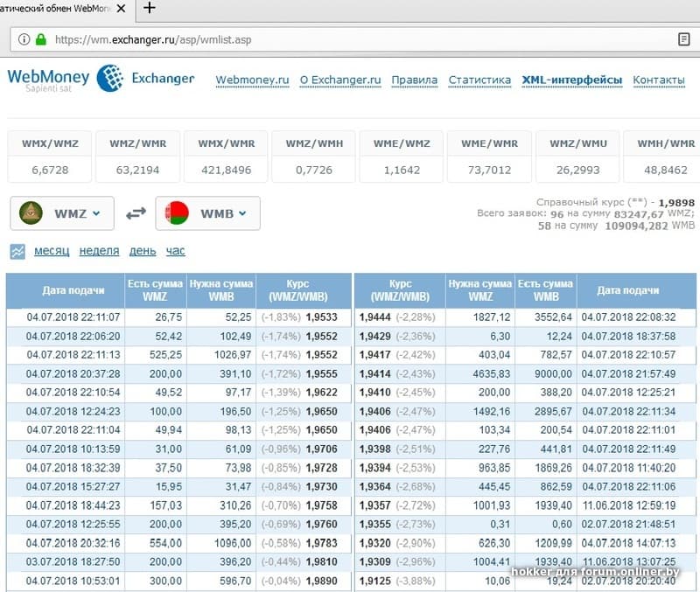Open the Правила menu link
Viewport: 700px width, 592px height.
[x=414, y=80]
